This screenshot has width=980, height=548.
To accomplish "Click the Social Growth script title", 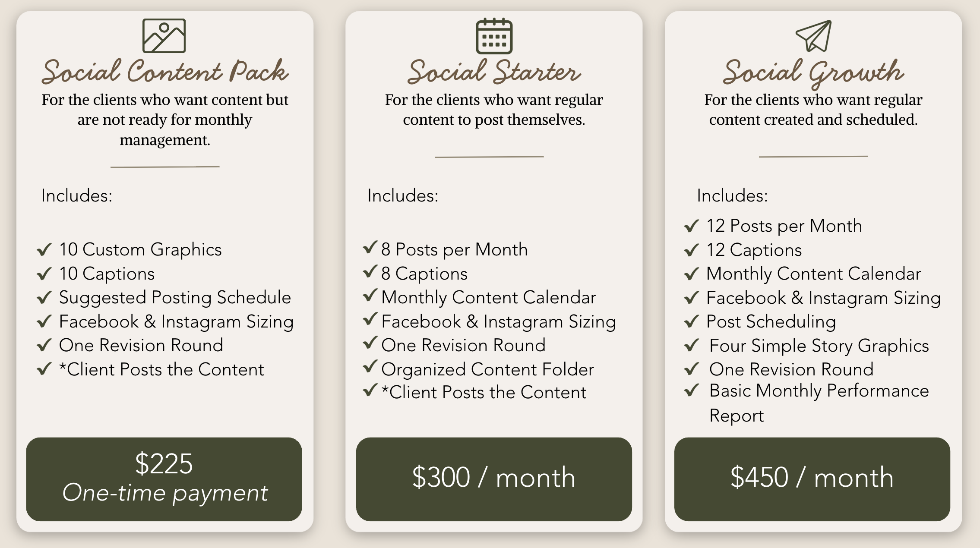I will [x=813, y=73].
